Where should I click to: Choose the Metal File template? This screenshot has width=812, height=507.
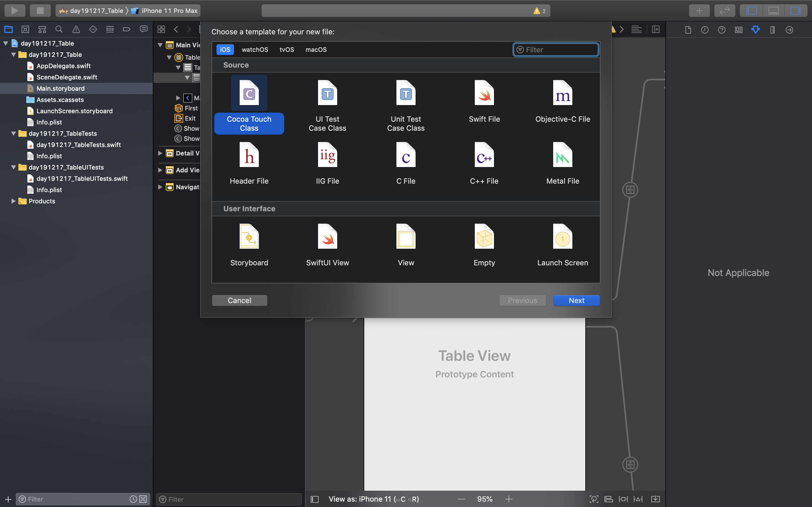pyautogui.click(x=562, y=155)
